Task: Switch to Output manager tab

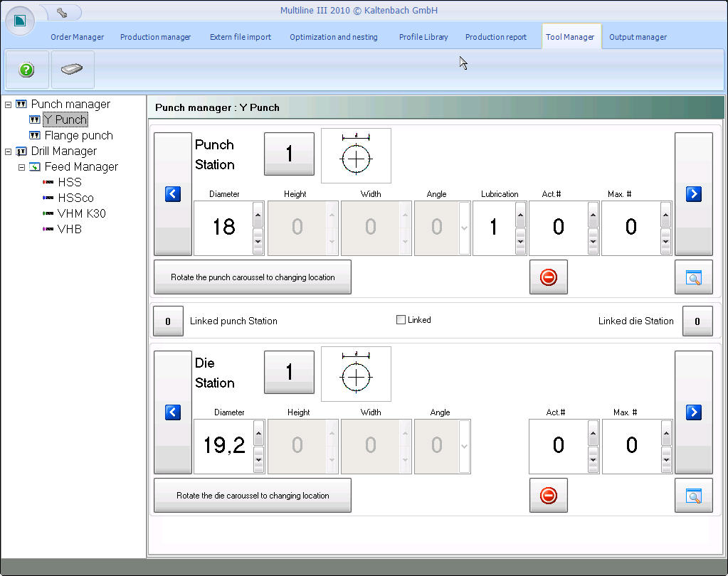Action: pos(638,37)
